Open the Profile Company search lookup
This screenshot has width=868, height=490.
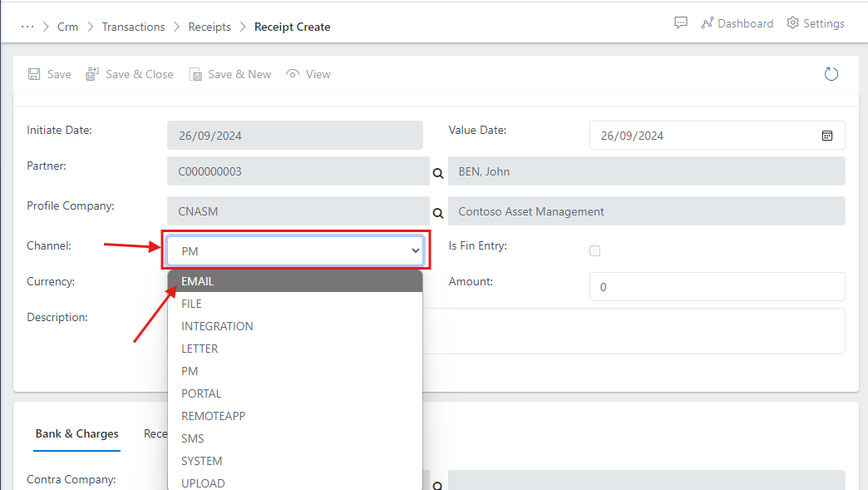click(x=437, y=211)
